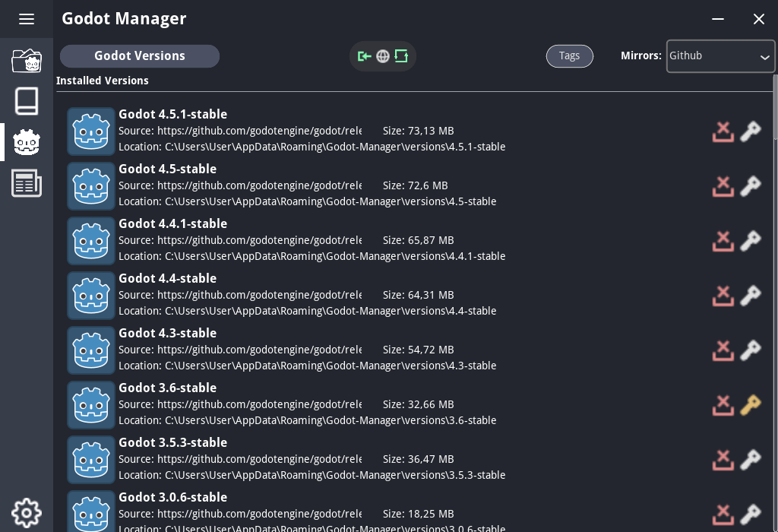The height and width of the screenshot is (532, 778).
Task: Click Size: 32,66 MB text
Action: point(419,404)
